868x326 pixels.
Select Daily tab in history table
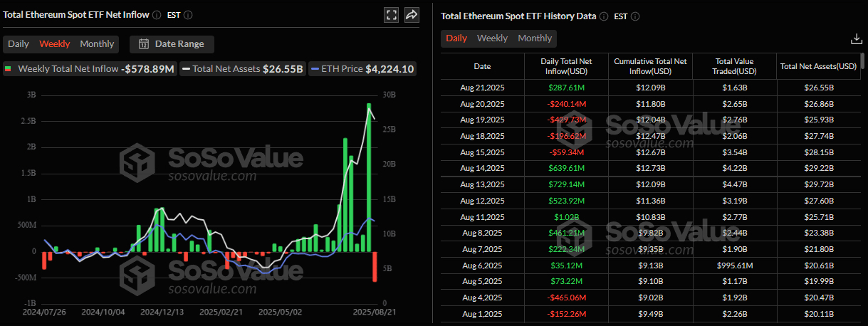(x=456, y=38)
